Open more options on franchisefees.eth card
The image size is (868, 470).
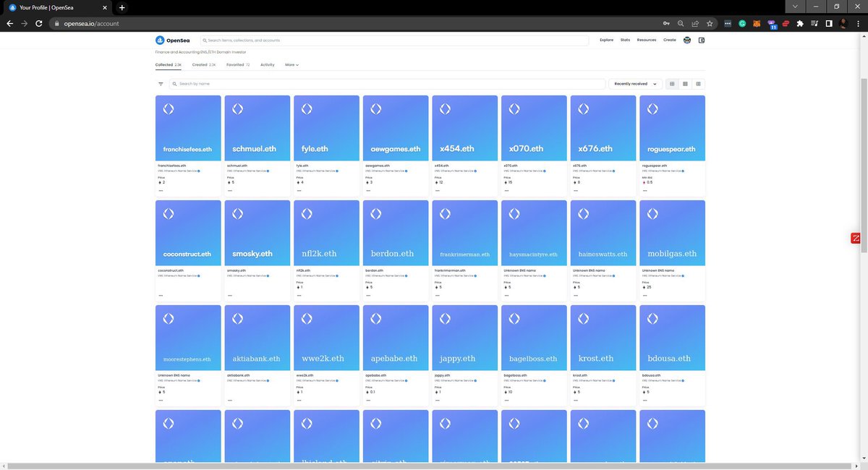click(x=161, y=191)
